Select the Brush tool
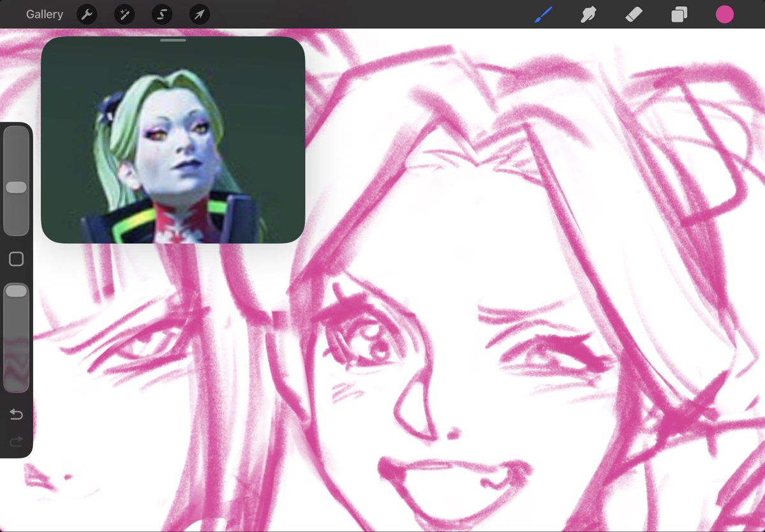Viewport: 765px width, 532px height. [x=544, y=15]
